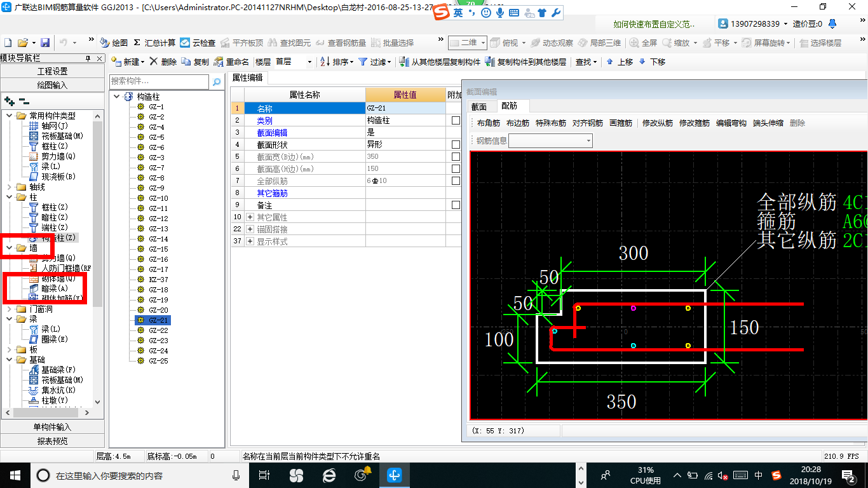
Task: Pin the 模块导航栏 panel
Action: click(x=88, y=58)
